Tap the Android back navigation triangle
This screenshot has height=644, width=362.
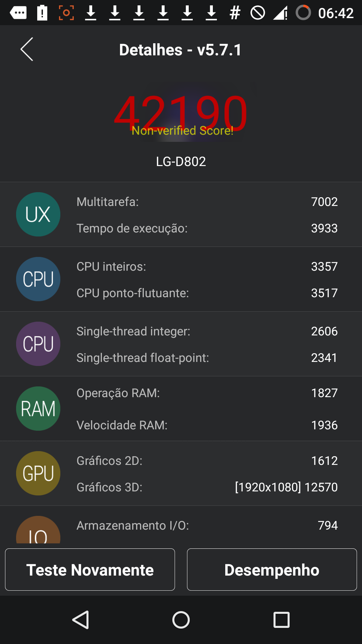click(80, 620)
